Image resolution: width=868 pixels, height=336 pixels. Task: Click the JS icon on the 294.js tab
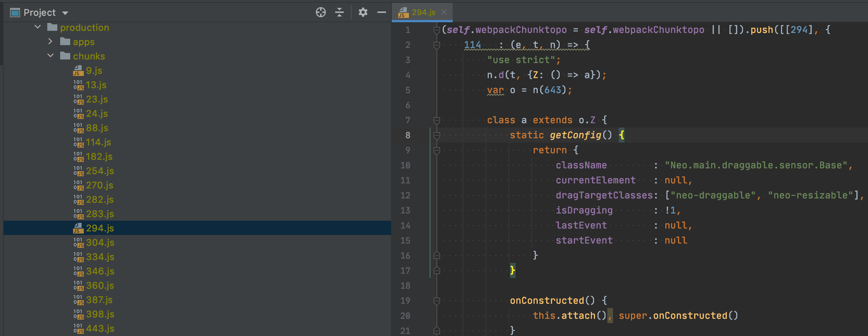tap(403, 13)
